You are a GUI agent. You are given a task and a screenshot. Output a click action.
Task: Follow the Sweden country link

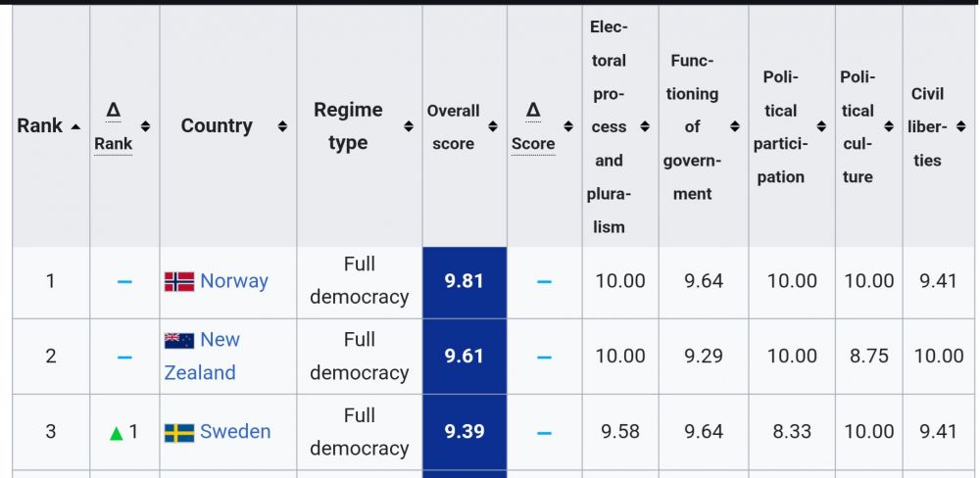click(235, 432)
